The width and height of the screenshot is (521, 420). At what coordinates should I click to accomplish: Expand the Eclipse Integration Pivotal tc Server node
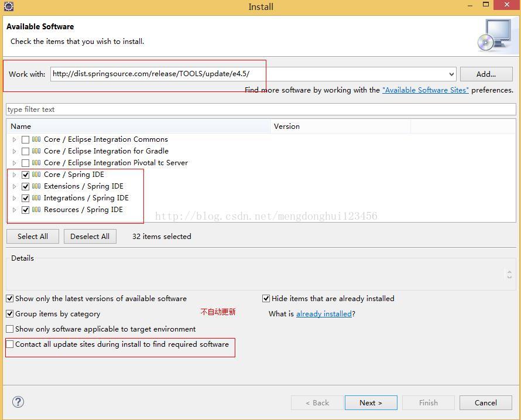coord(14,163)
